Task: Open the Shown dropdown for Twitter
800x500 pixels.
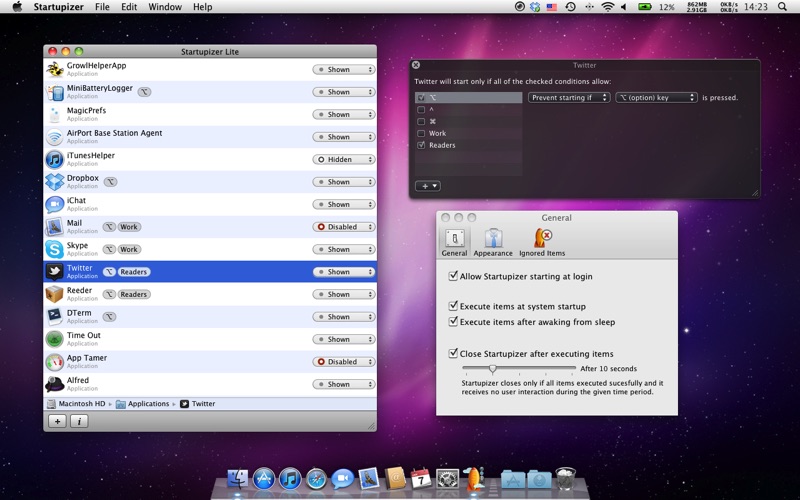Action: tap(344, 271)
